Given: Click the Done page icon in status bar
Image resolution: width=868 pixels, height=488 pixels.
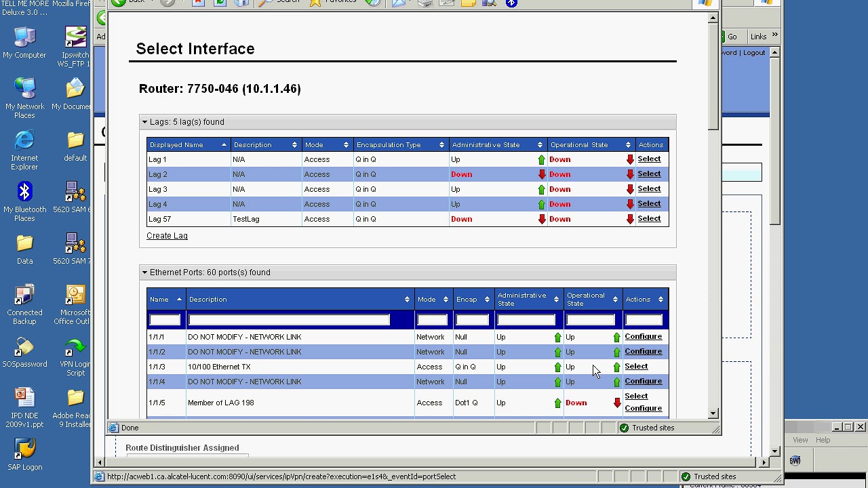Looking at the screenshot, I should point(114,428).
